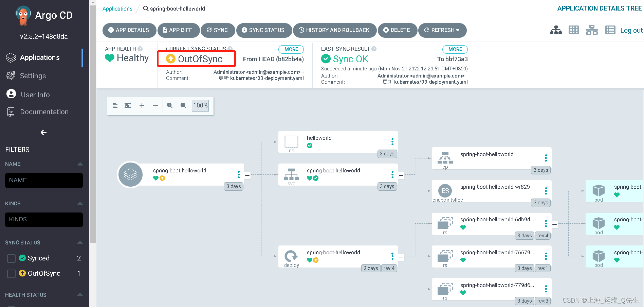Screen dimensions: 644x307
Task: Click the APP DETAILS button
Action: [129, 30]
